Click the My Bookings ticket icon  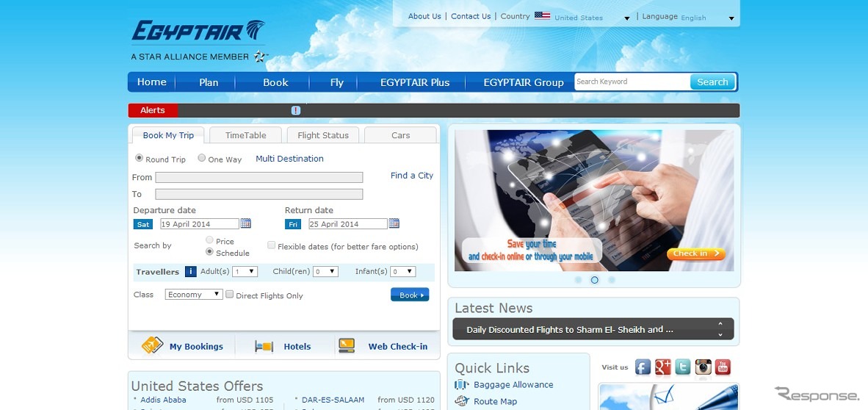152,345
